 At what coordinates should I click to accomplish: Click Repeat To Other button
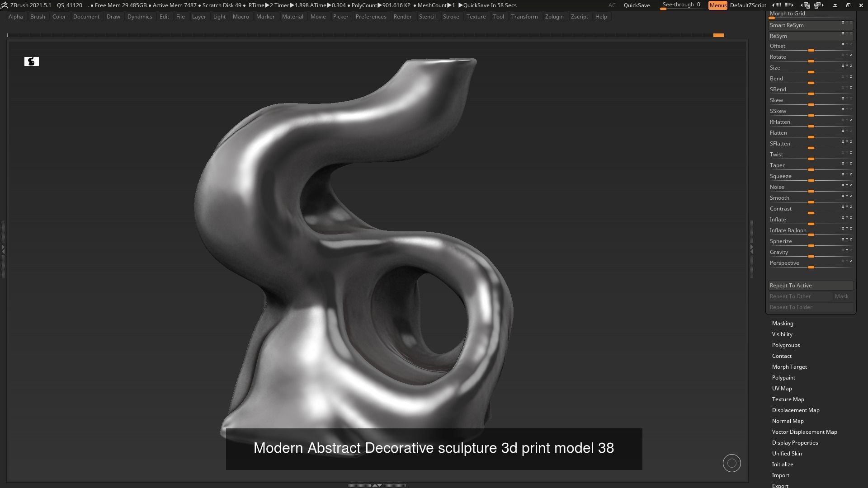[800, 296]
